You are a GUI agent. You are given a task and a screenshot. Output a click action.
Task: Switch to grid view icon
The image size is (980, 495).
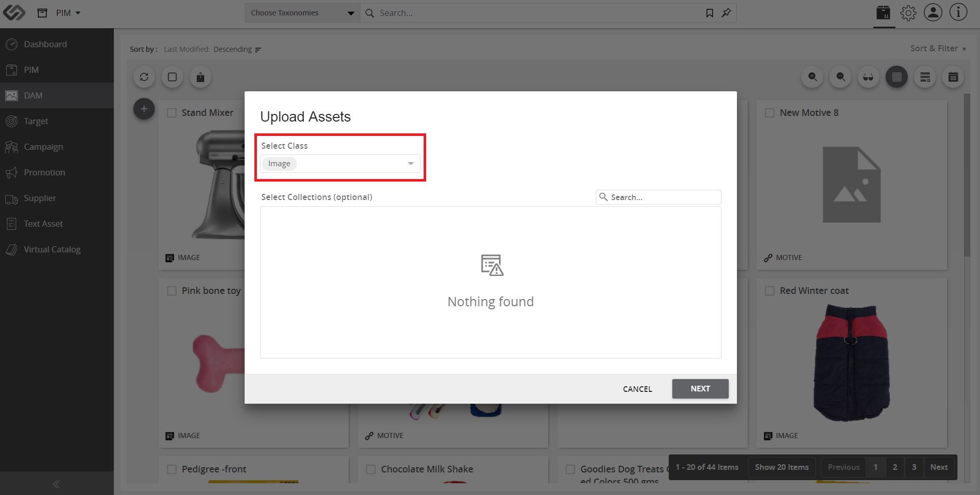(x=896, y=77)
